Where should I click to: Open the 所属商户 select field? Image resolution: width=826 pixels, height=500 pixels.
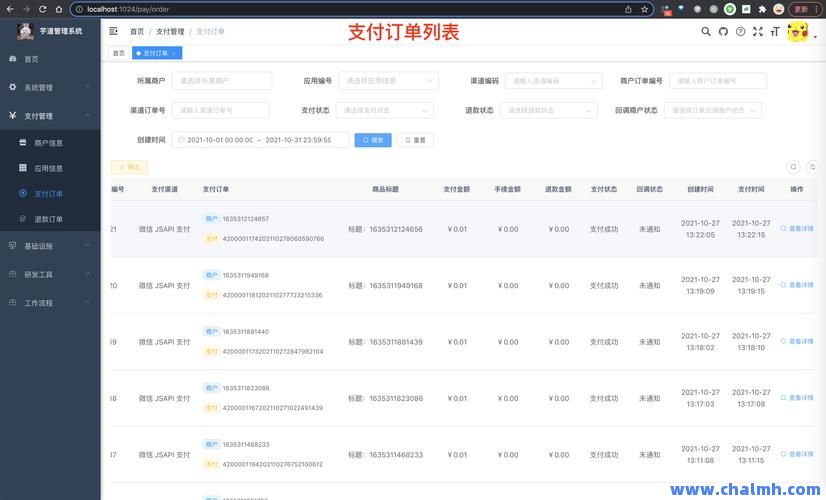click(222, 81)
